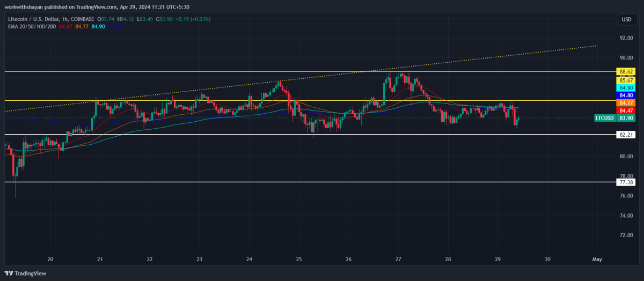644x281 pixels.
Task: Click date 20 on the time axis
Action: click(50, 259)
